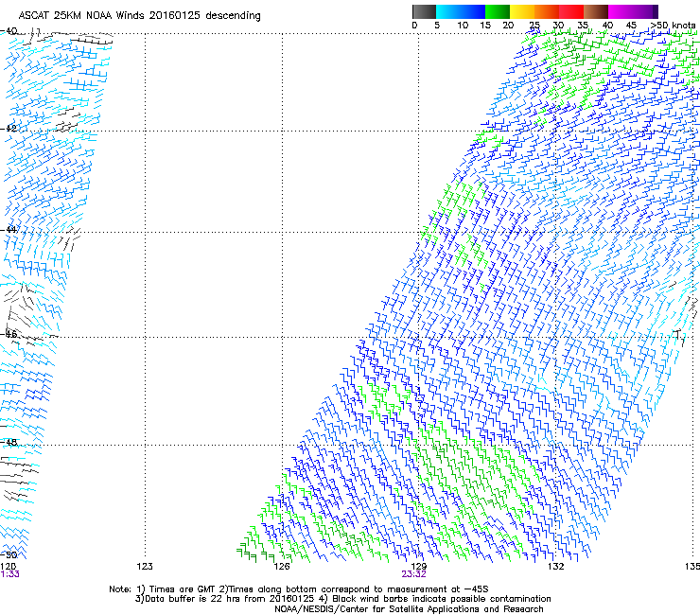
Task: Click the latitude label '-50'
Action: coord(9,554)
